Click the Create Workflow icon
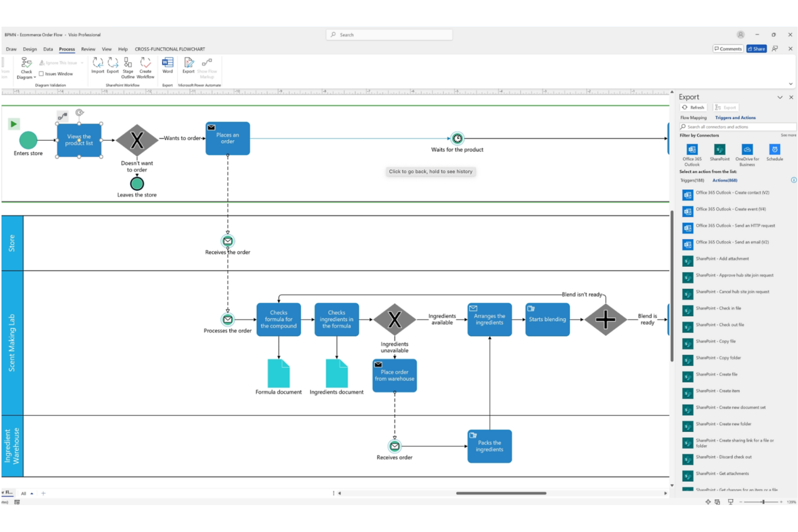Image resolution: width=798 pixels, height=532 pixels. (146, 68)
